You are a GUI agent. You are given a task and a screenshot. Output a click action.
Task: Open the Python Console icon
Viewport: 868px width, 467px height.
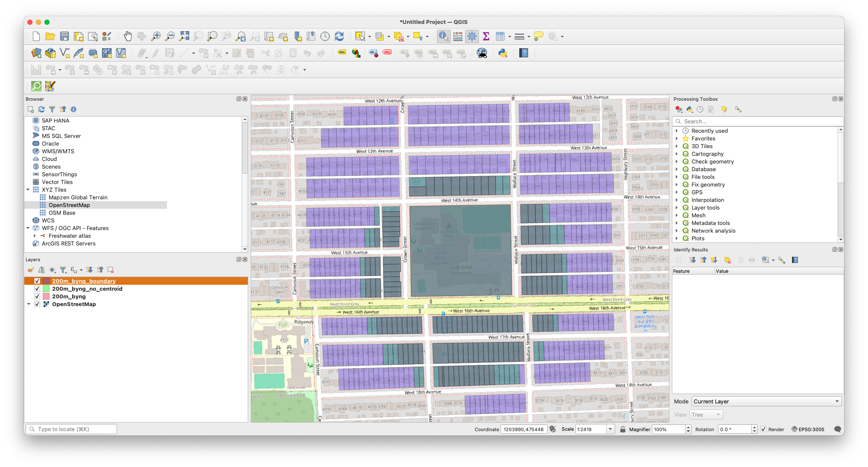pyautogui.click(x=503, y=53)
